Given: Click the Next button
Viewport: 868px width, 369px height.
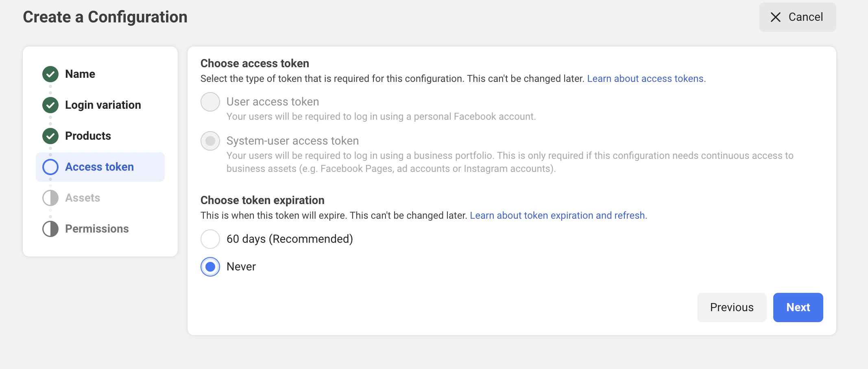Looking at the screenshot, I should (x=798, y=307).
